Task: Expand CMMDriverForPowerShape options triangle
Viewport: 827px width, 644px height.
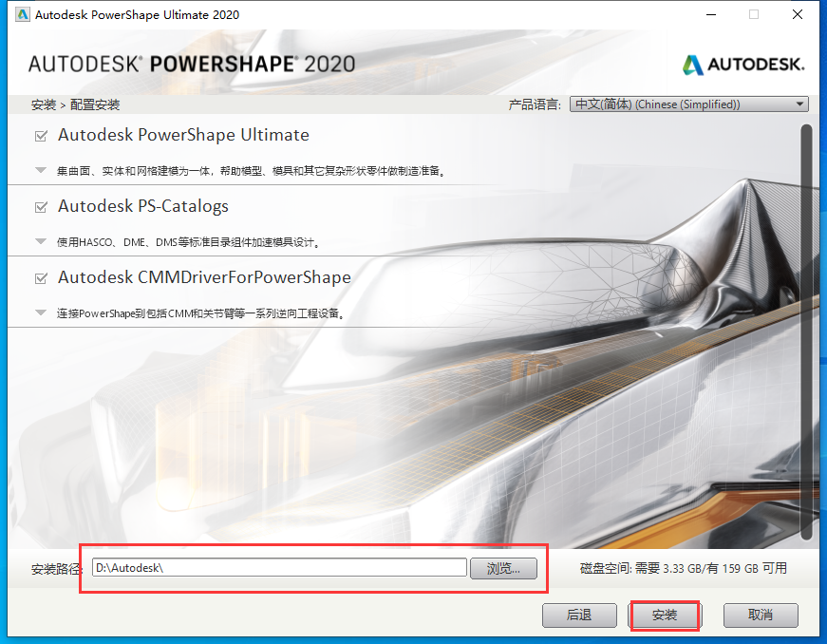Action: 41,313
